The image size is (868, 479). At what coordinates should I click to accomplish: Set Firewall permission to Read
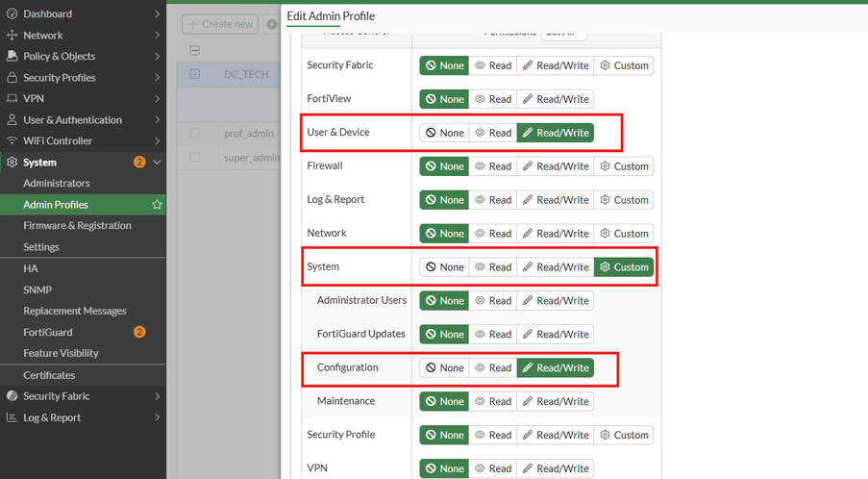point(492,166)
